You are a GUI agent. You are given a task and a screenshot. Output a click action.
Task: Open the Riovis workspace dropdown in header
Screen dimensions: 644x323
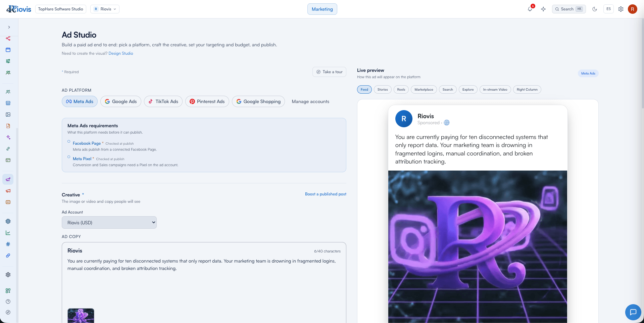tap(105, 9)
